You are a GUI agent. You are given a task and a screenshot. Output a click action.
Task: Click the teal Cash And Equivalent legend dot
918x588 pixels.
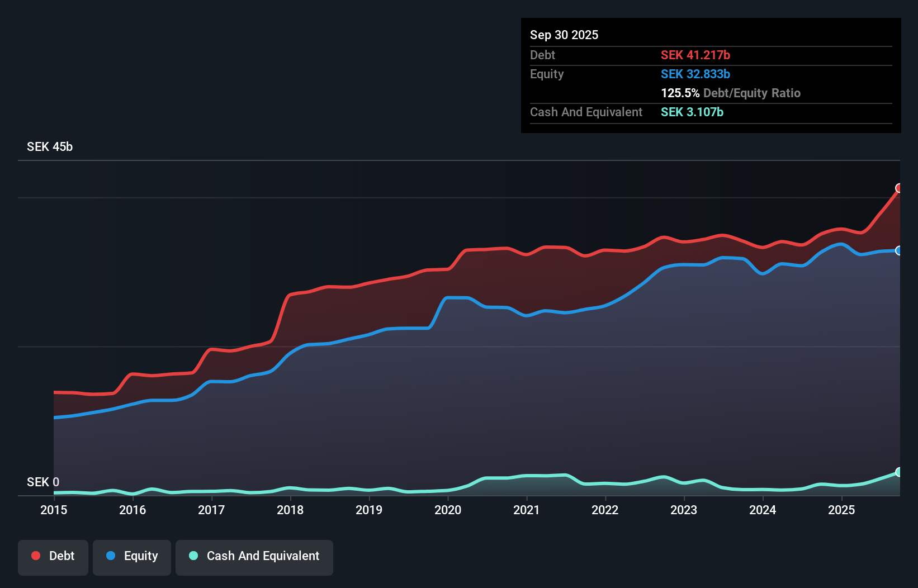tap(192, 556)
